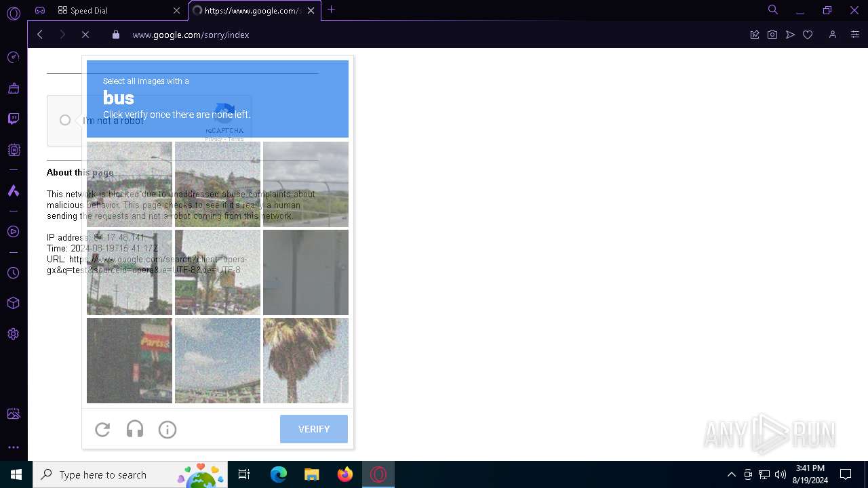Open the taskbar clock and date

[x=810, y=474]
